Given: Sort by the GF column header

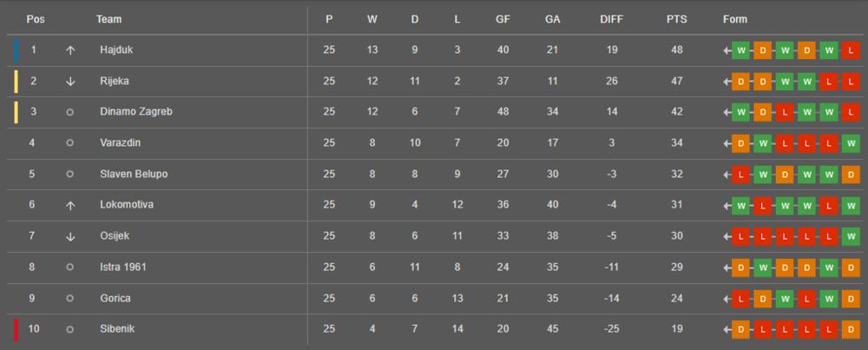Looking at the screenshot, I should tap(503, 19).
